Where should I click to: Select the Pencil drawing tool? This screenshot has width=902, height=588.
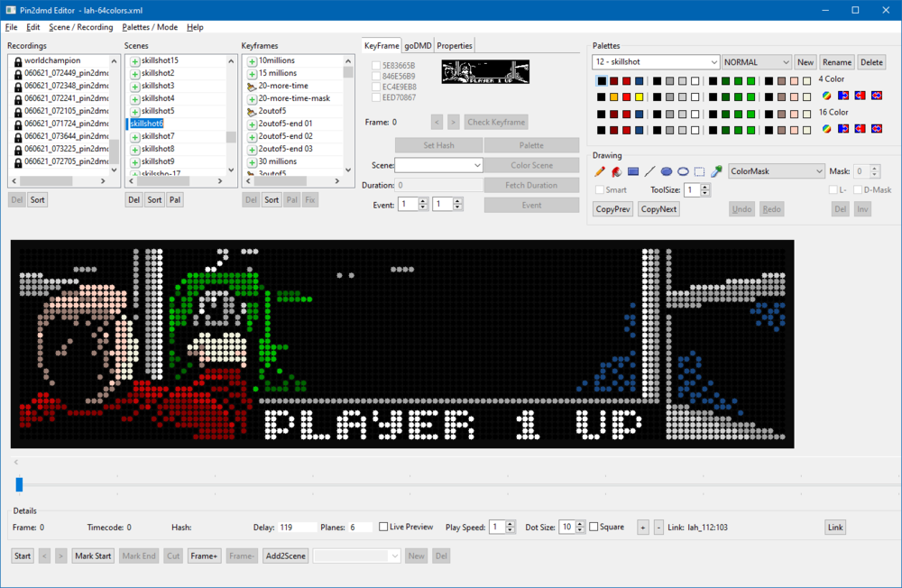[x=600, y=171]
